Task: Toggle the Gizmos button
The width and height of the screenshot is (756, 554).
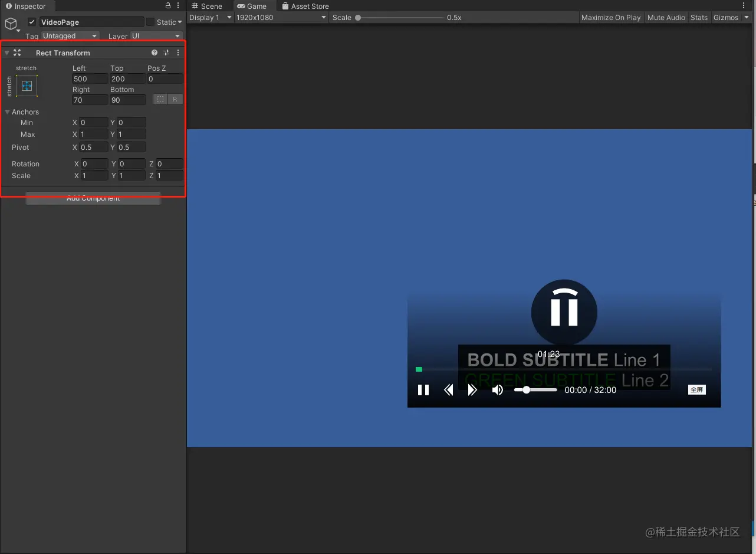Action: click(726, 18)
